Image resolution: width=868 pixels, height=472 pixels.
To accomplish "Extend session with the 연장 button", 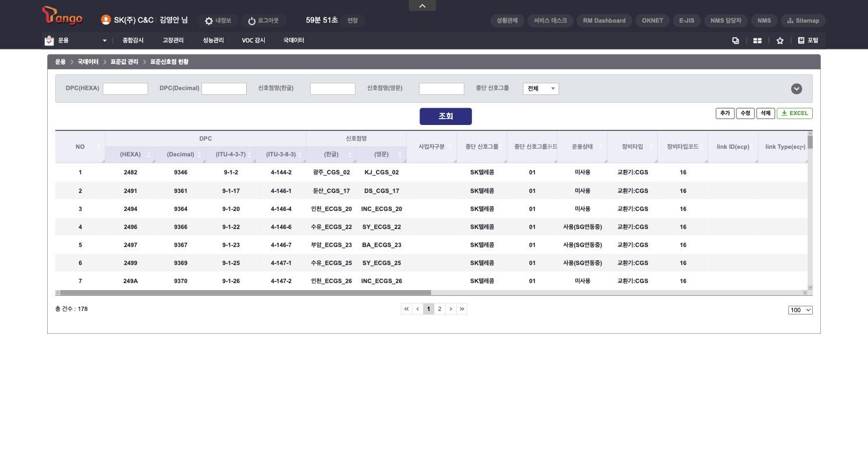I will (x=353, y=20).
